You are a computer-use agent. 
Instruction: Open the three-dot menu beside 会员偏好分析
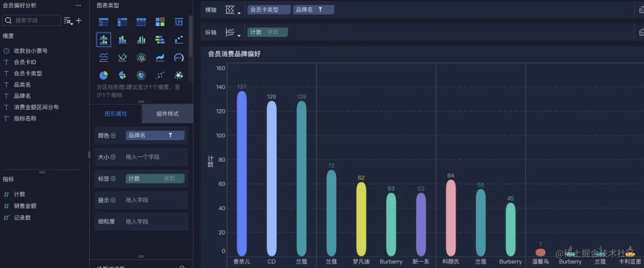(78, 5)
